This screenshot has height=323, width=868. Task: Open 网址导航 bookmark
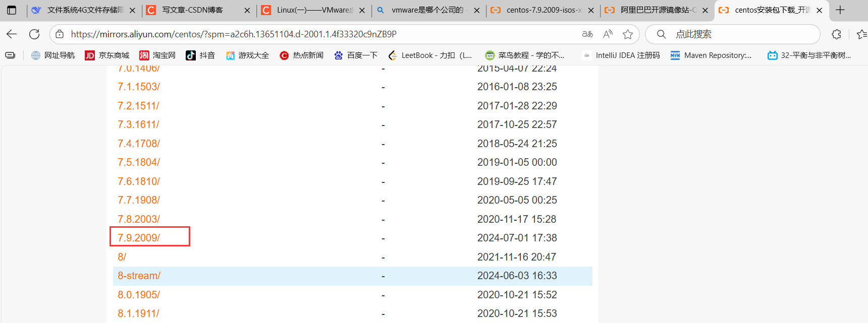pyautogui.click(x=53, y=55)
